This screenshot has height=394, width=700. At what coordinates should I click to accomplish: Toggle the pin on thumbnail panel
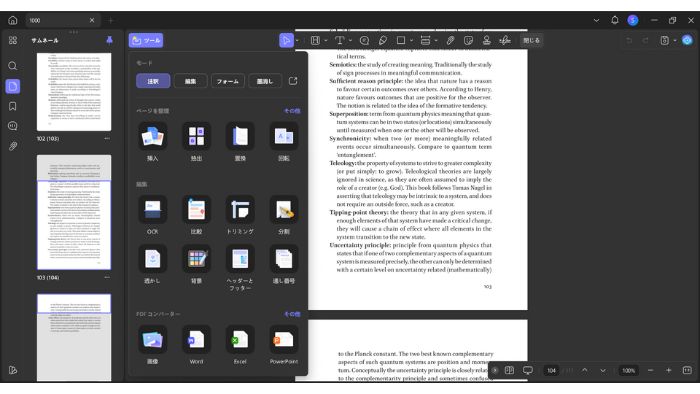click(109, 40)
